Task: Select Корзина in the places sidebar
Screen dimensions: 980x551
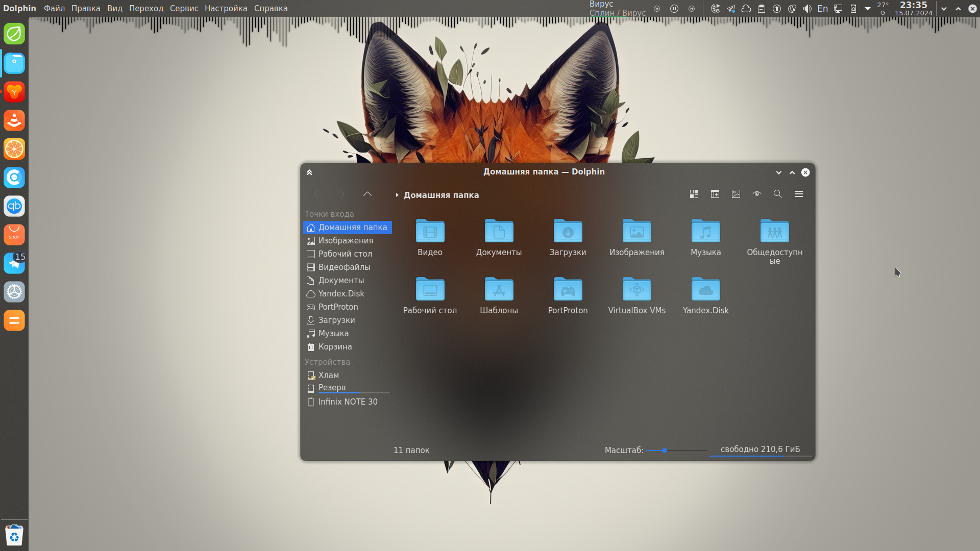Action: coord(335,347)
